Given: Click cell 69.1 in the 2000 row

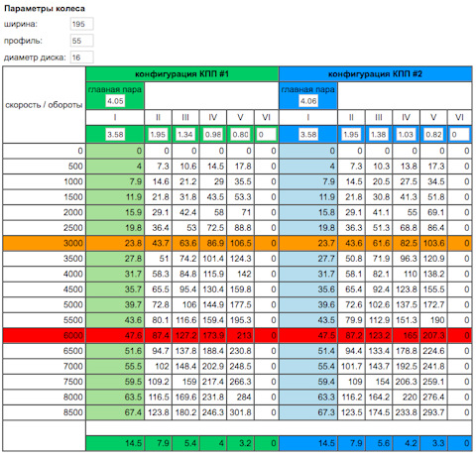Looking at the screenshot, I should coord(433,212).
